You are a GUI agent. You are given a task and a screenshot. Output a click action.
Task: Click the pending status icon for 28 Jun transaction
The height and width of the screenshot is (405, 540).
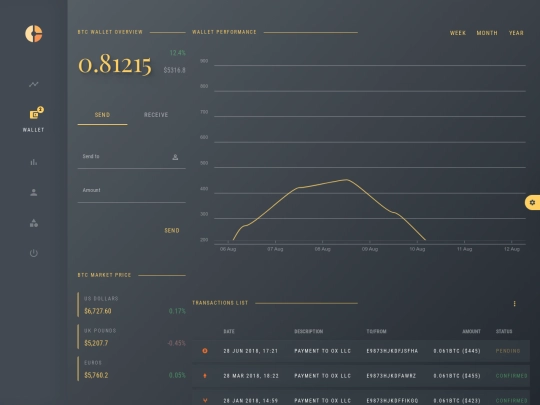205,351
